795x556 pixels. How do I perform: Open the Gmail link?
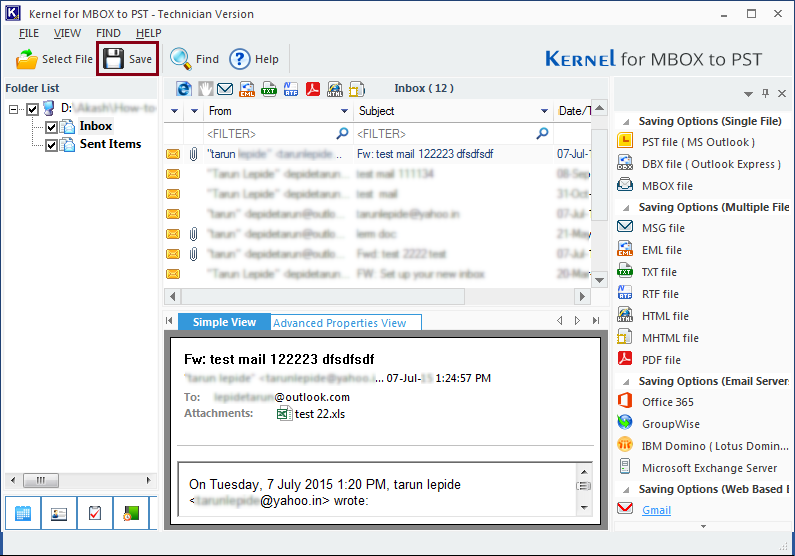656,510
